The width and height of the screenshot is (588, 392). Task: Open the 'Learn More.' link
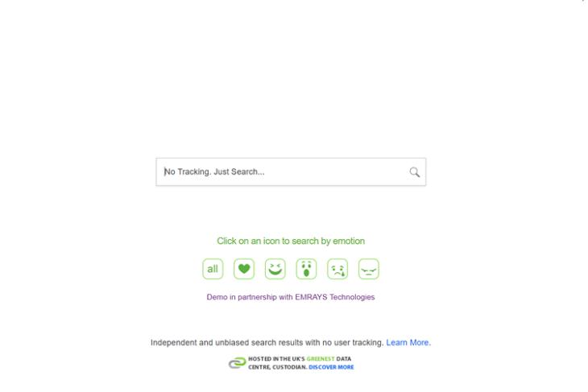point(408,343)
